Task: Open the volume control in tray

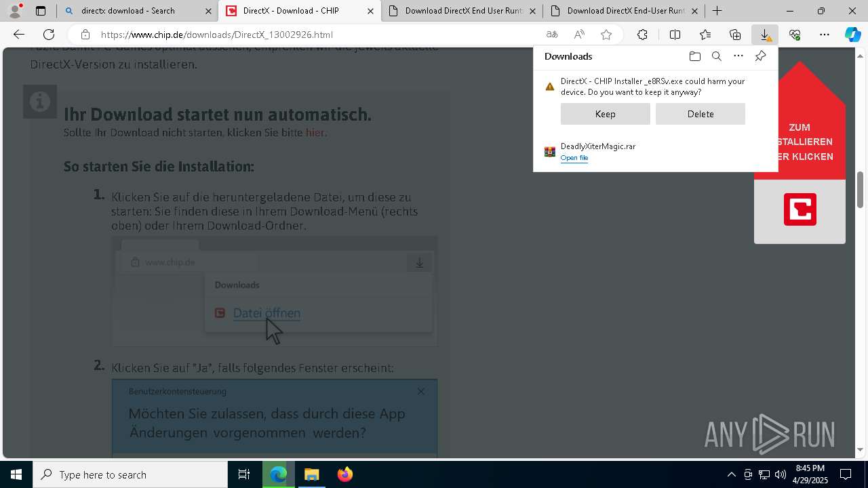Action: (x=780, y=474)
